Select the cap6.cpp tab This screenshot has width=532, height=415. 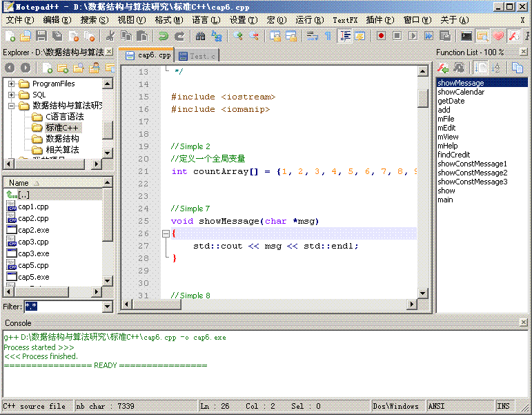[147, 55]
